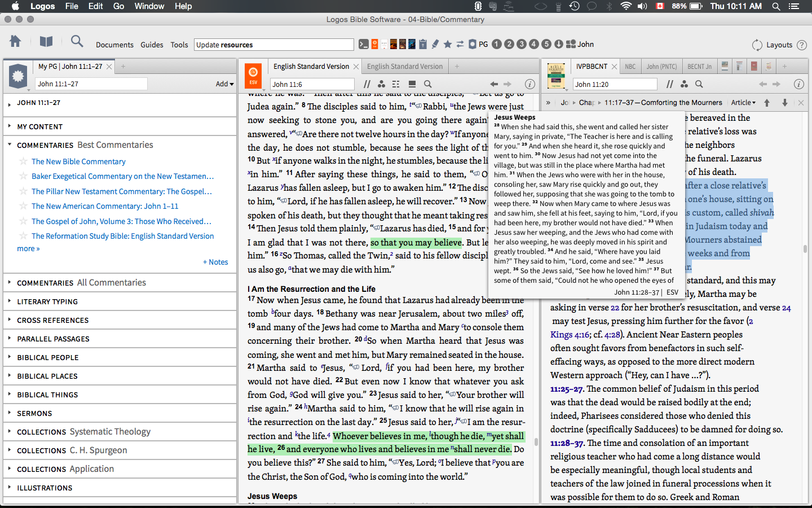Click the Update resources command box
This screenshot has width=812, height=508.
[274, 45]
